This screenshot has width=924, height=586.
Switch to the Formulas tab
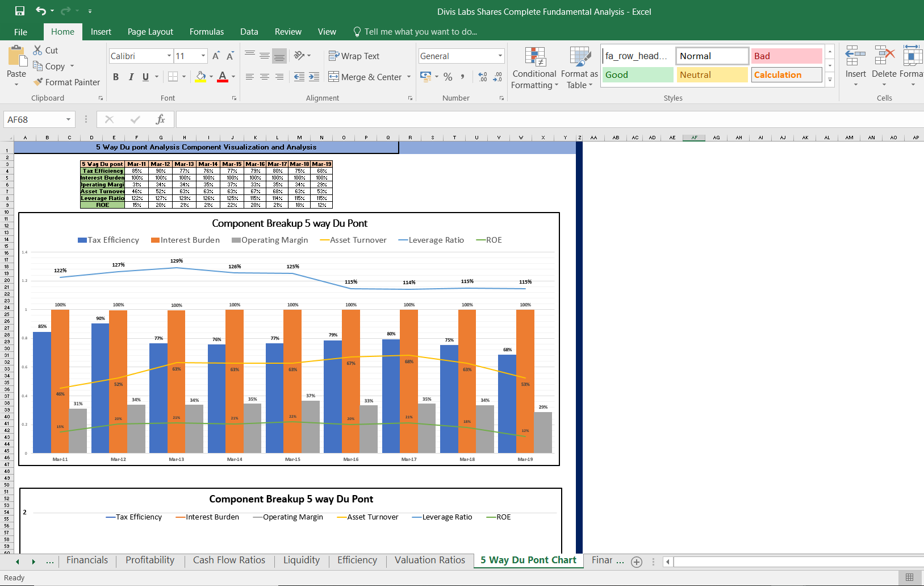click(x=207, y=32)
